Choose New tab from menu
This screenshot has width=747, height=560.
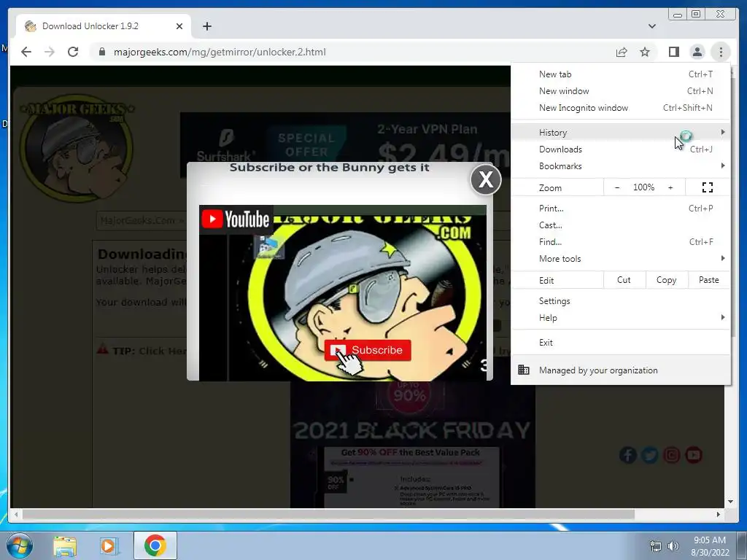pos(621,74)
